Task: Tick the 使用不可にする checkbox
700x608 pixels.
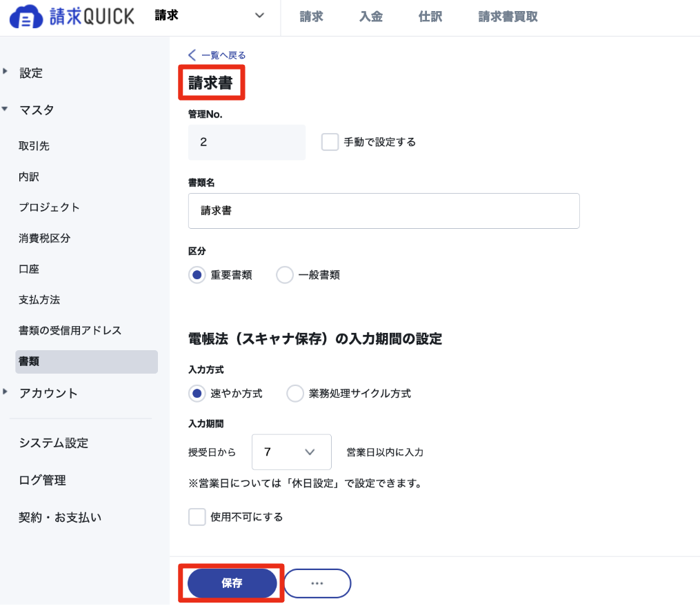Action: click(x=197, y=517)
